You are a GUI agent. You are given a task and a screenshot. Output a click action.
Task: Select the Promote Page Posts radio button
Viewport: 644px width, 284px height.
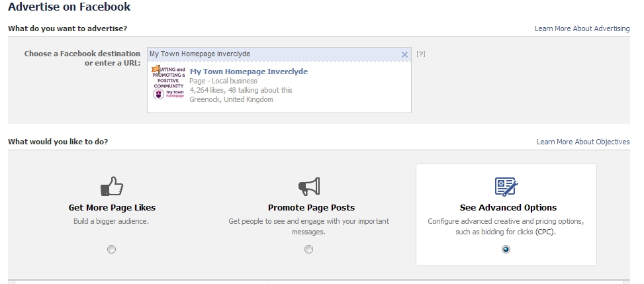[x=308, y=249]
